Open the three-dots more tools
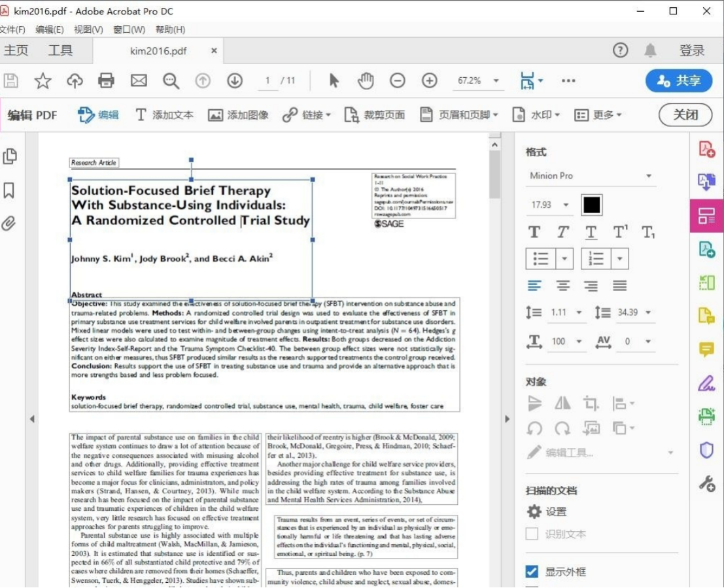The width and height of the screenshot is (724, 588). pyautogui.click(x=568, y=81)
